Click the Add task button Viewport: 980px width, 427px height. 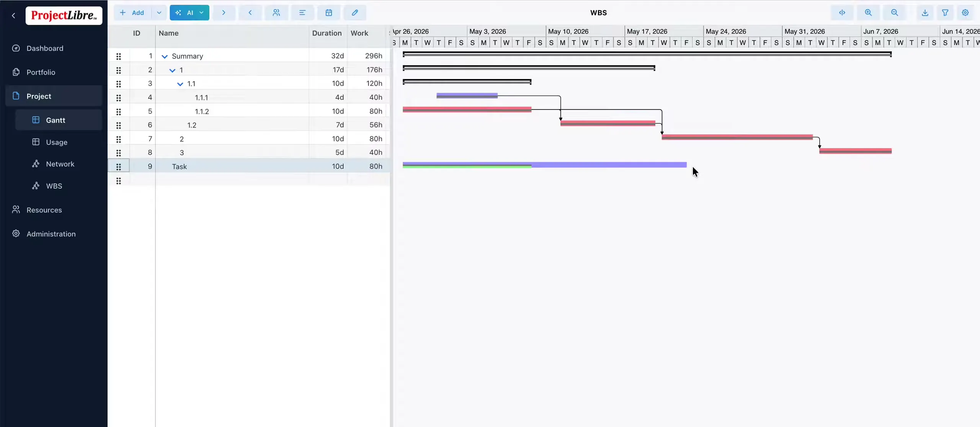[132, 13]
